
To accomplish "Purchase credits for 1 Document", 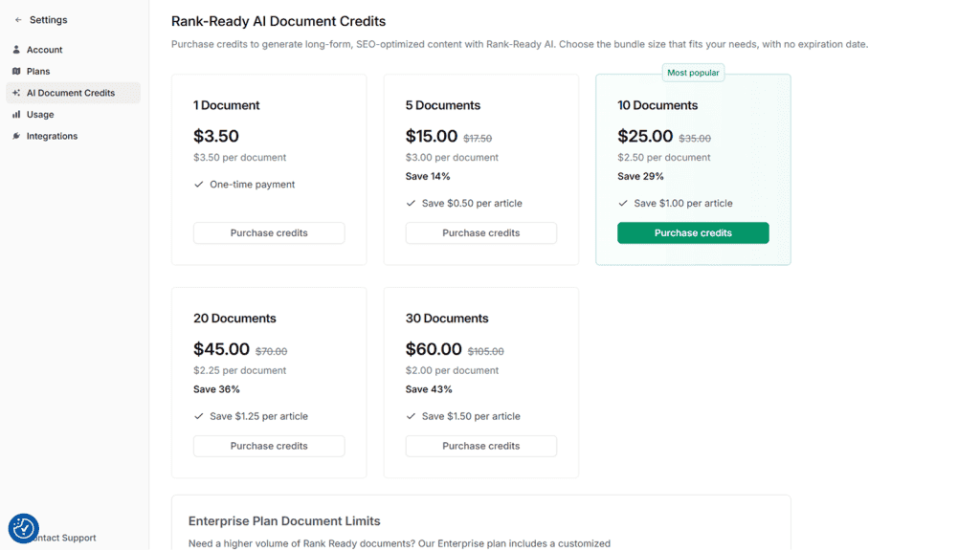I will click(x=269, y=233).
